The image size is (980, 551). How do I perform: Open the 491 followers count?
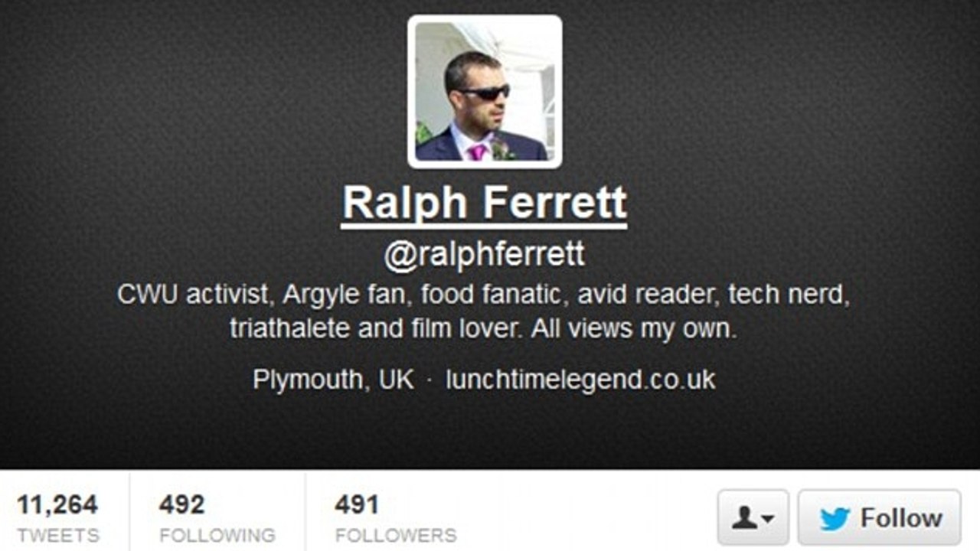pos(357,505)
